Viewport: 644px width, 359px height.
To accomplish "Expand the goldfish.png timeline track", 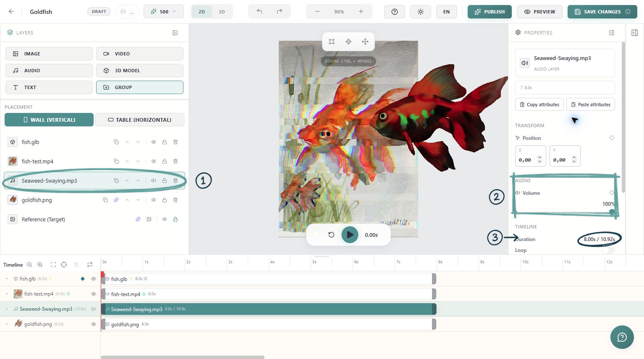I will tap(7, 324).
